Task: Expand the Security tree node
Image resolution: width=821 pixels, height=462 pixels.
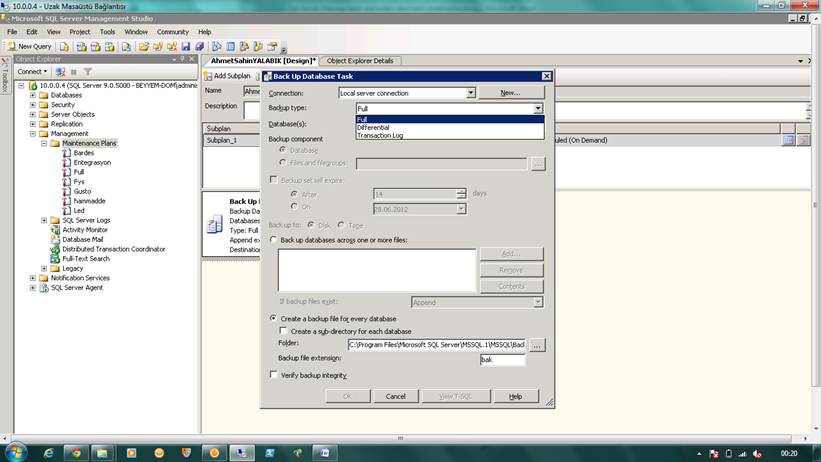Action: click(x=33, y=105)
